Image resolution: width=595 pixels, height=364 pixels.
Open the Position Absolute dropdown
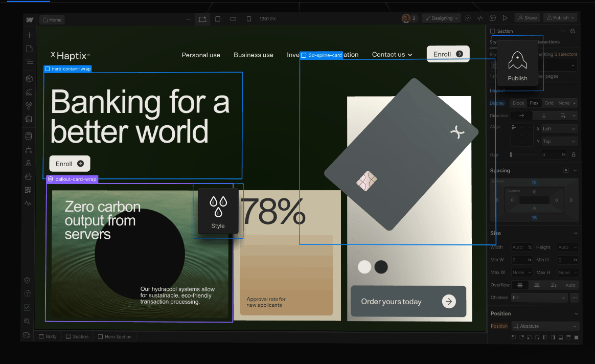(x=544, y=326)
